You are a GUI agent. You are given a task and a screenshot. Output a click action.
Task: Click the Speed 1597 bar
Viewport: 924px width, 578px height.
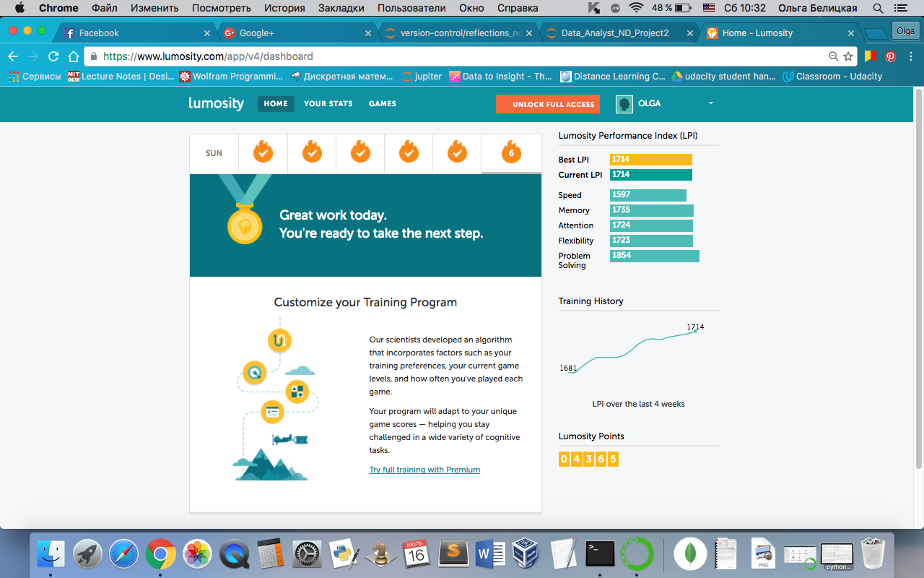click(648, 195)
